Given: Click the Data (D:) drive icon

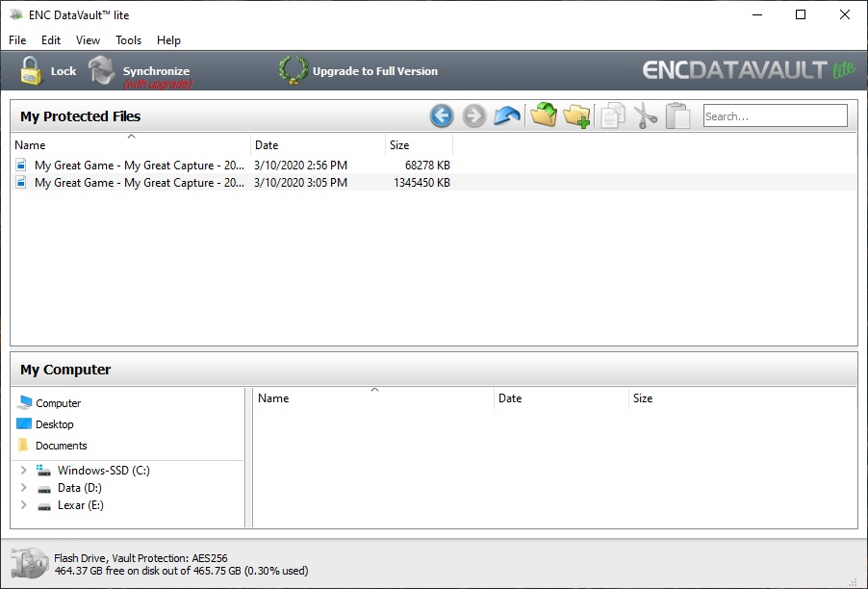Looking at the screenshot, I should click(x=43, y=488).
